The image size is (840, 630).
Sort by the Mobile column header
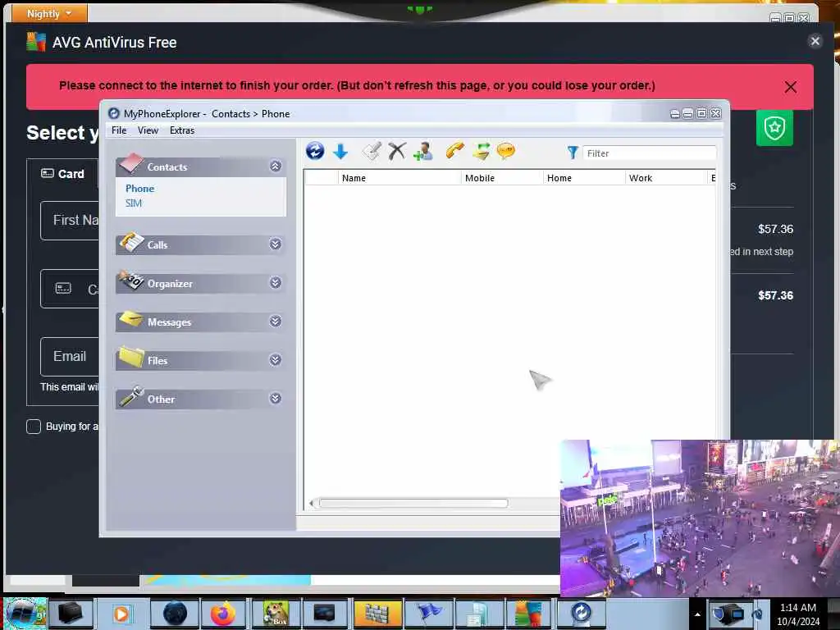(x=502, y=178)
